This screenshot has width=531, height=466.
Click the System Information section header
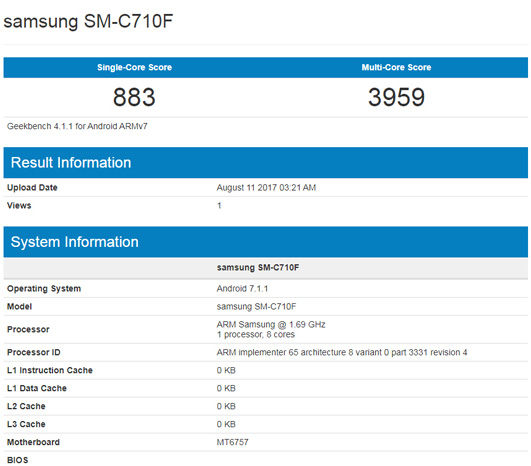point(266,242)
